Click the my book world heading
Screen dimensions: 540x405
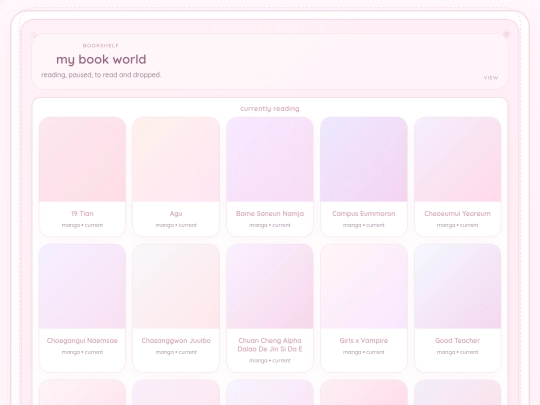(x=101, y=60)
